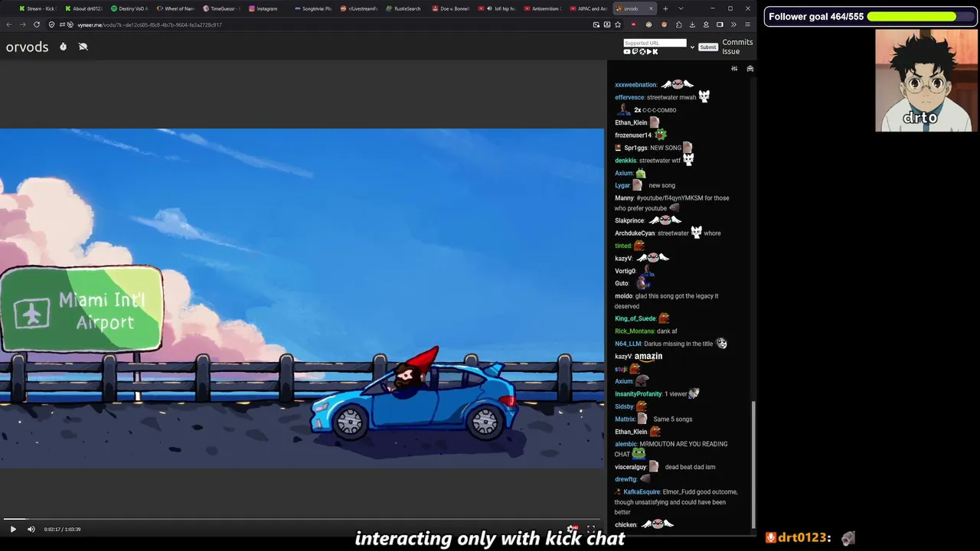The width and height of the screenshot is (980, 551).
Task: Click the Kick platform icon
Action: 655,52
